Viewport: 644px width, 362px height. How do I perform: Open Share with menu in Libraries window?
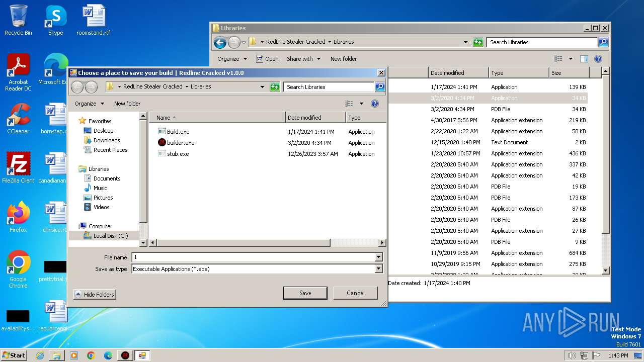point(303,59)
